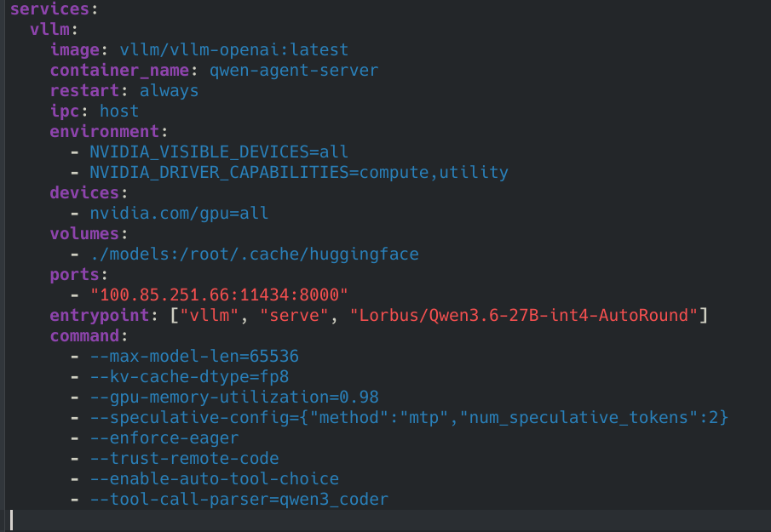Click the --speculative-config argument line
The width and height of the screenshot is (771, 532).
click(x=409, y=418)
